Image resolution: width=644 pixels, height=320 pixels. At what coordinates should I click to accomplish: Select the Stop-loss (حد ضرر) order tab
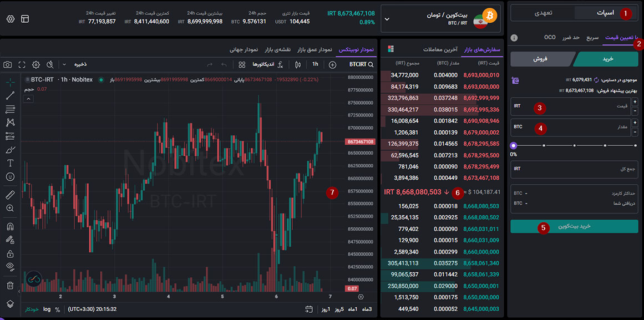[x=571, y=38]
